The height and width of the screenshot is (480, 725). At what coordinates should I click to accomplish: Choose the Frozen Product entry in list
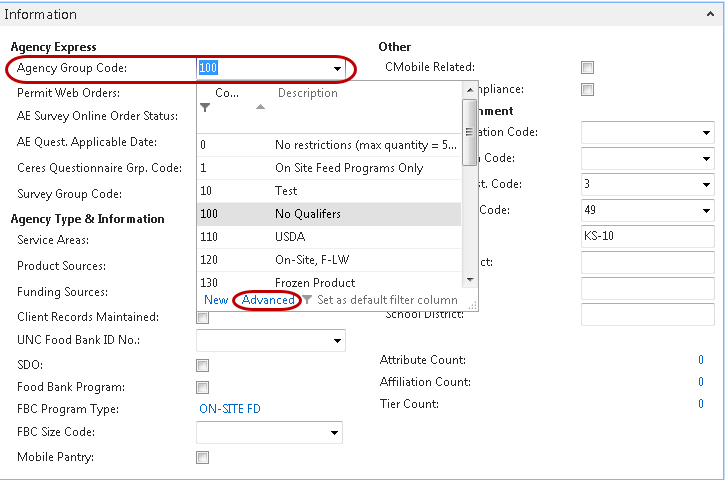pyautogui.click(x=328, y=283)
